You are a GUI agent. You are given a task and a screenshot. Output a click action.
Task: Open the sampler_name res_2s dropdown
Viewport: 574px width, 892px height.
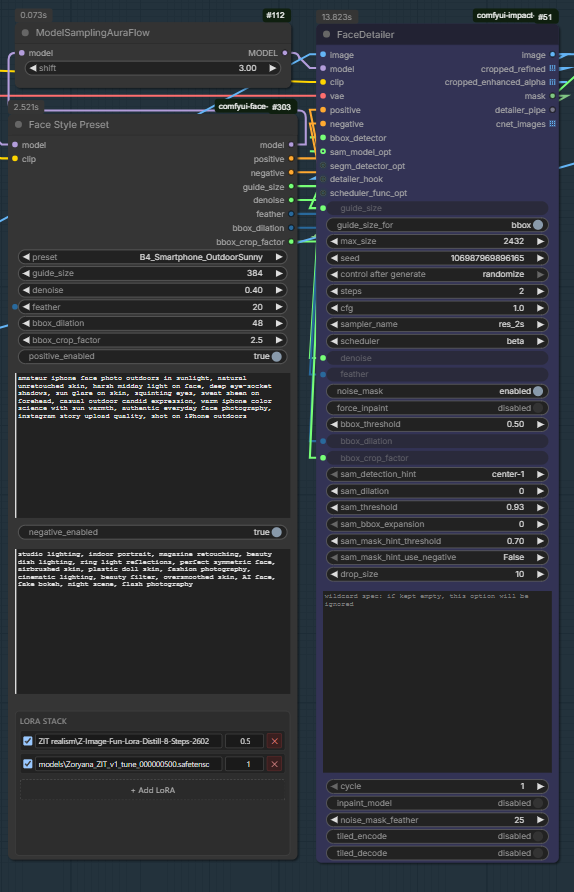pos(437,324)
